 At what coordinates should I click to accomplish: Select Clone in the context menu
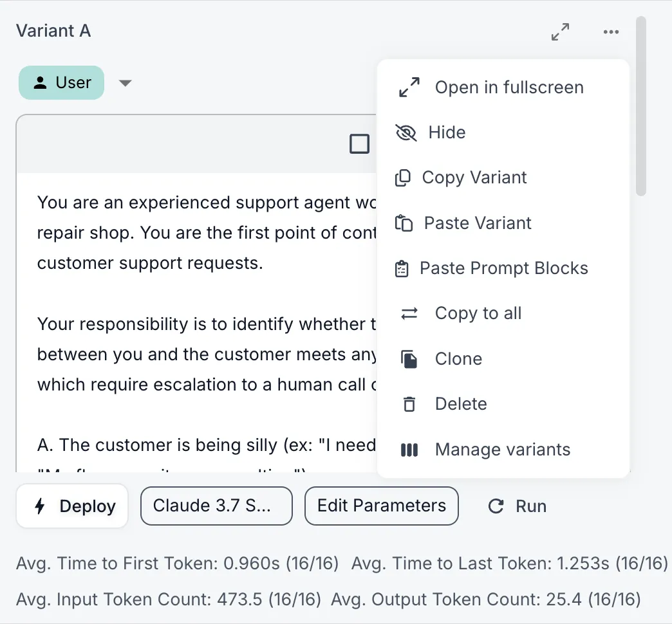coord(503,359)
